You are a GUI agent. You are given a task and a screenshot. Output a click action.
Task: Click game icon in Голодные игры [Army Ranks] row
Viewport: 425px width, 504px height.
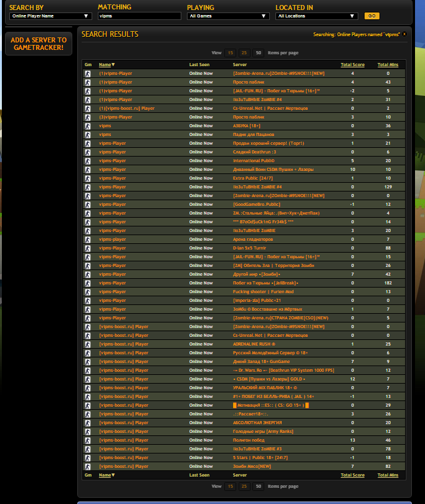(x=87, y=432)
